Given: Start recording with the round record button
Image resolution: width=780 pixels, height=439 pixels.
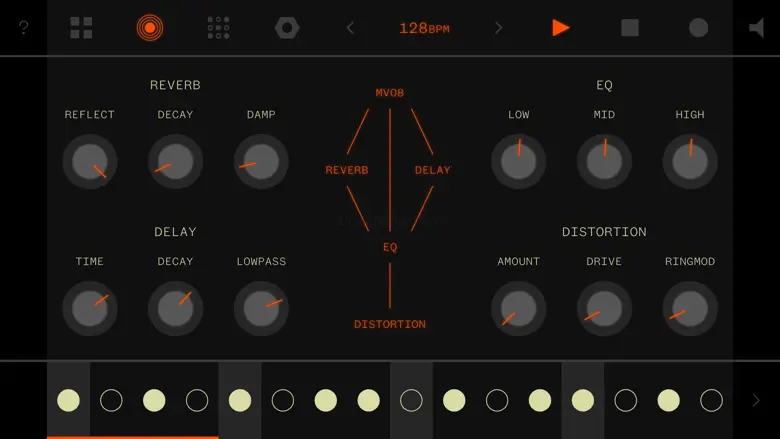Looking at the screenshot, I should (x=698, y=28).
